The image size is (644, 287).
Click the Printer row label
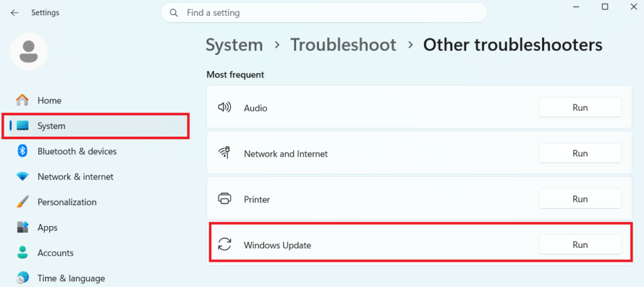[x=257, y=200]
